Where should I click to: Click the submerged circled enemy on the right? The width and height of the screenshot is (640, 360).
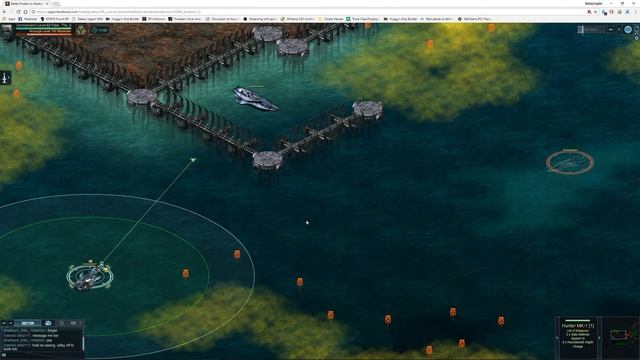(x=569, y=162)
